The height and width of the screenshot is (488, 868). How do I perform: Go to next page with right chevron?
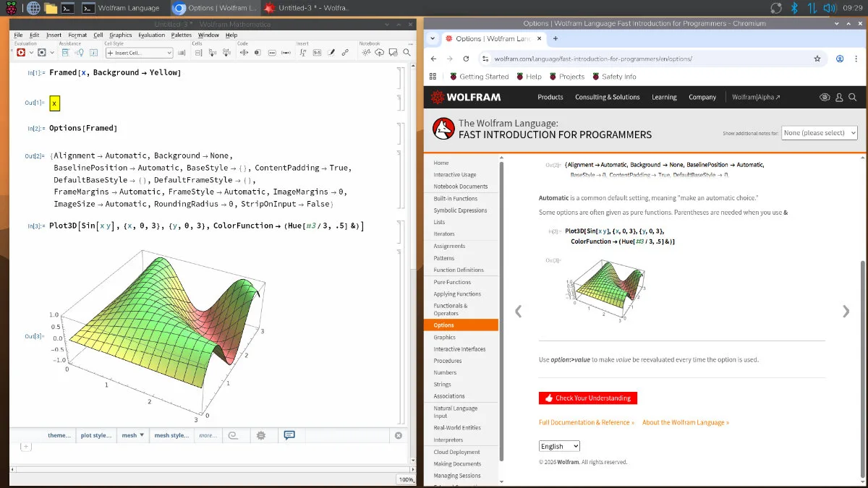click(846, 312)
